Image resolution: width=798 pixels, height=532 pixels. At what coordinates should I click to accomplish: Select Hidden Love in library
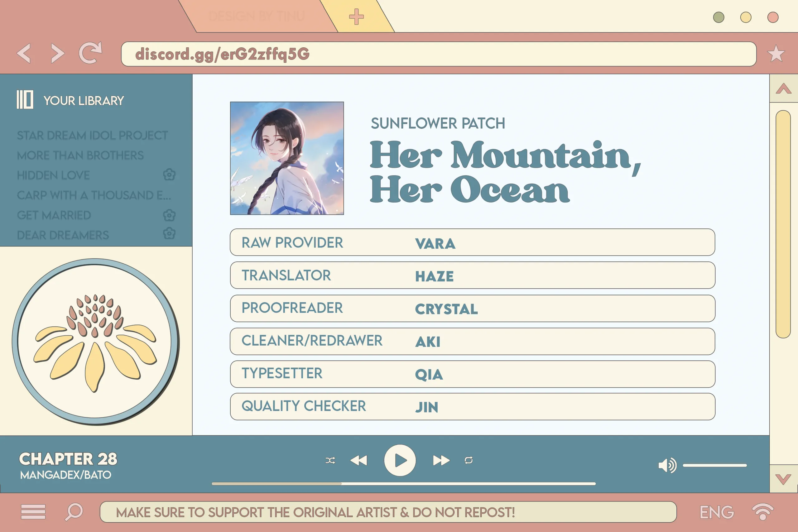[x=53, y=175]
